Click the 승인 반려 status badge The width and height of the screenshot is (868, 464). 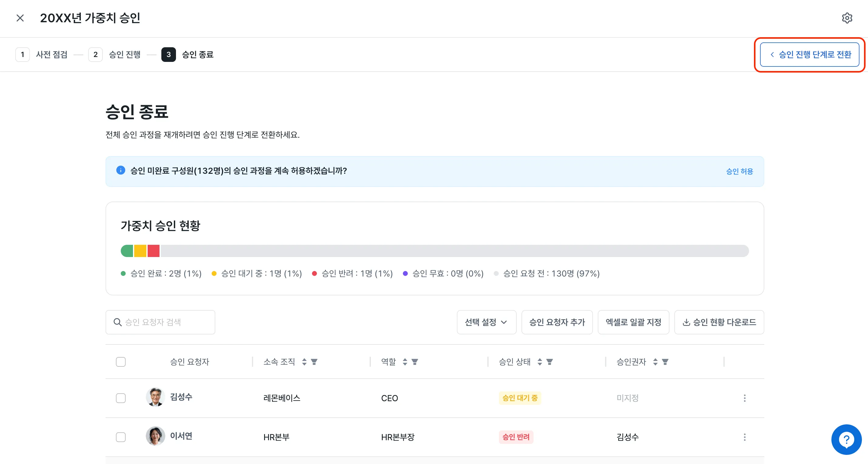516,437
